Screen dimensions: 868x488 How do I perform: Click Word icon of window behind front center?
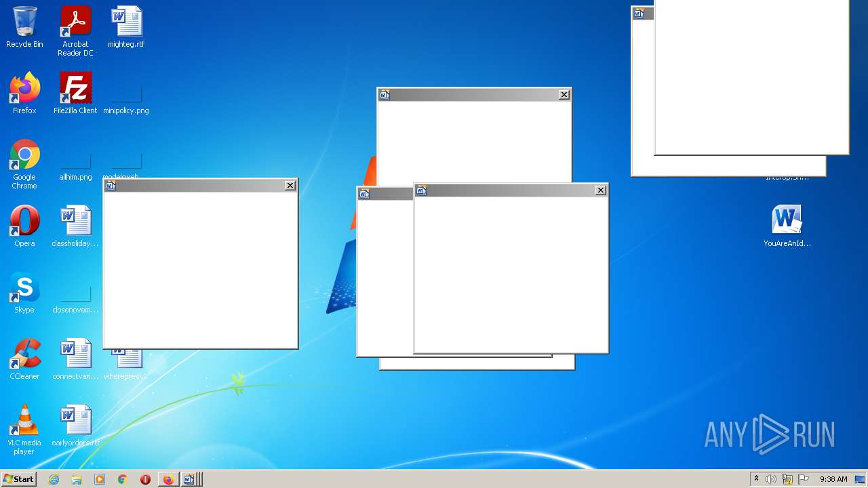364,194
